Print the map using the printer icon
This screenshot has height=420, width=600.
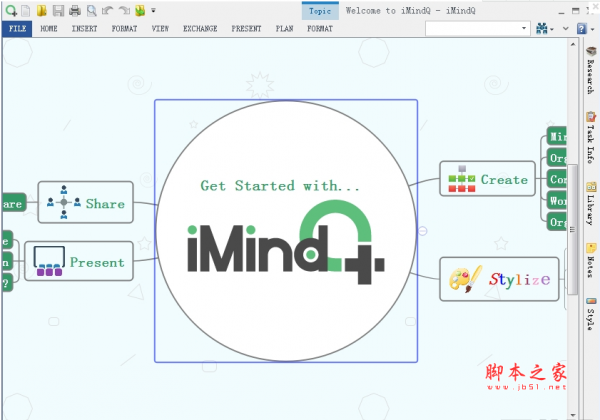point(75,11)
